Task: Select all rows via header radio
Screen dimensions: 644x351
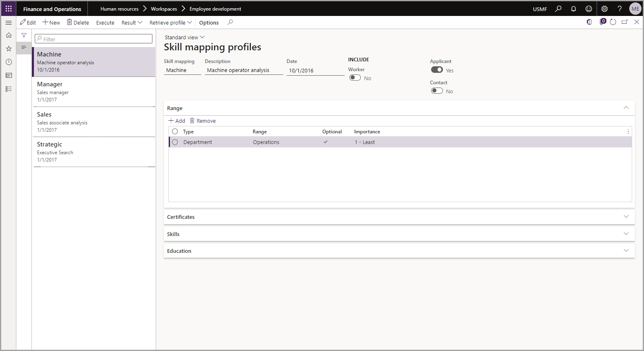Action: 175,131
